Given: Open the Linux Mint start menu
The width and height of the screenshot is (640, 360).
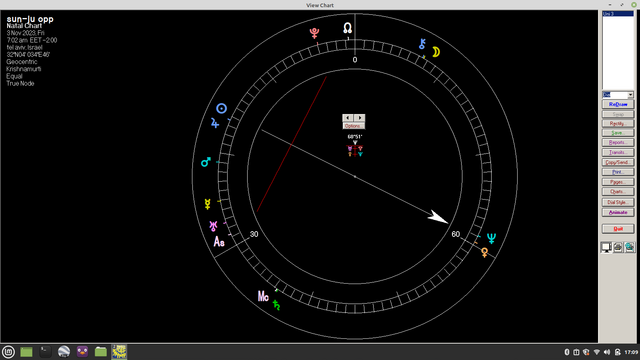Looking at the screenshot, I should pyautogui.click(x=8, y=351).
